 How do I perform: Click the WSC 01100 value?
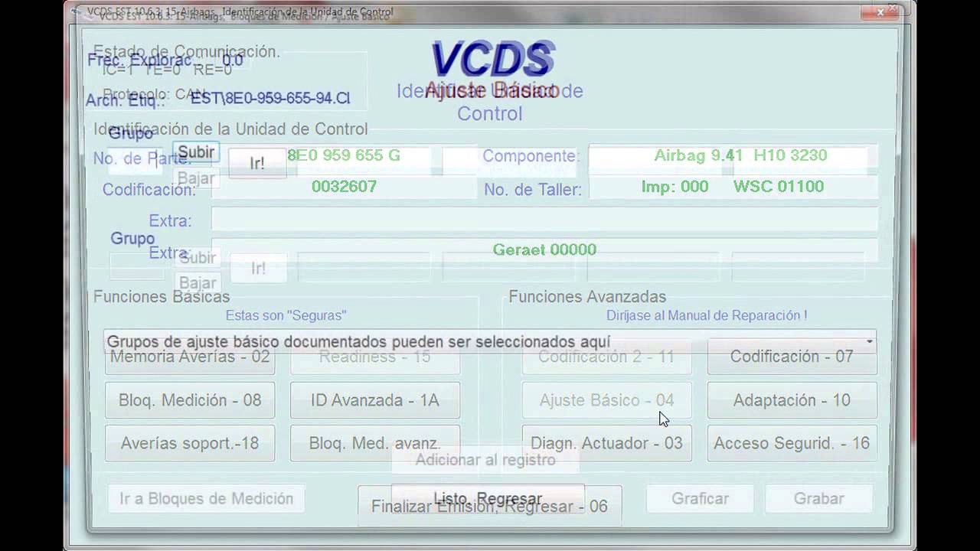779,187
